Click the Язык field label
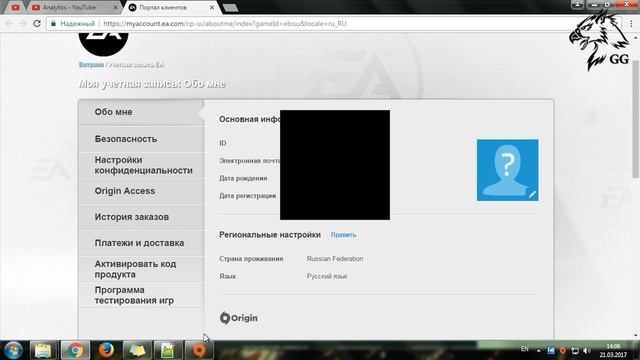This screenshot has width=640, height=360. [x=227, y=276]
